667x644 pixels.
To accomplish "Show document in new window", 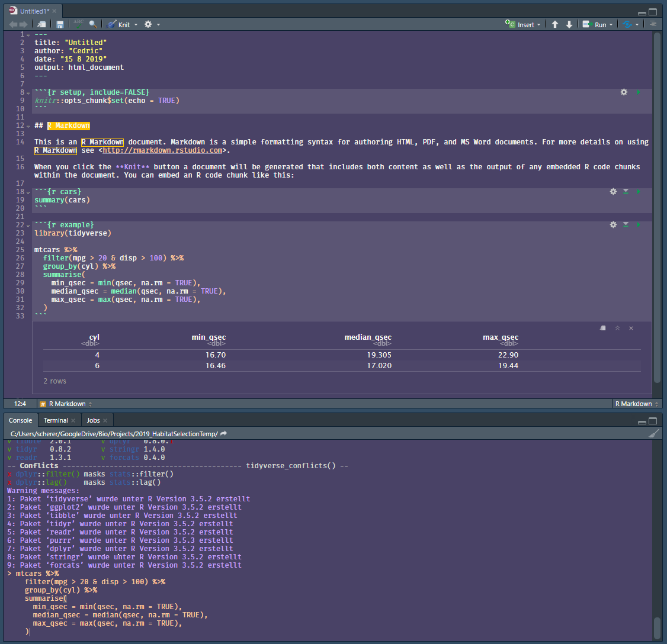I will (x=41, y=25).
